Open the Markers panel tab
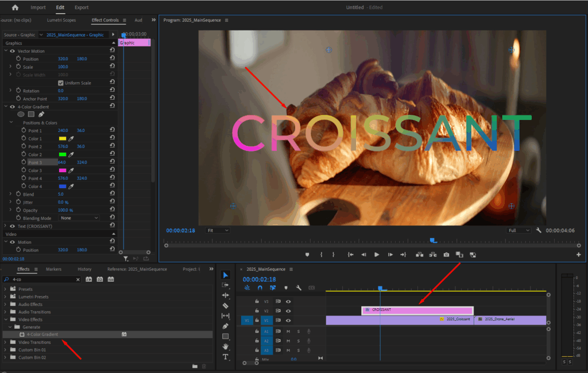588x373 pixels. (x=53, y=269)
